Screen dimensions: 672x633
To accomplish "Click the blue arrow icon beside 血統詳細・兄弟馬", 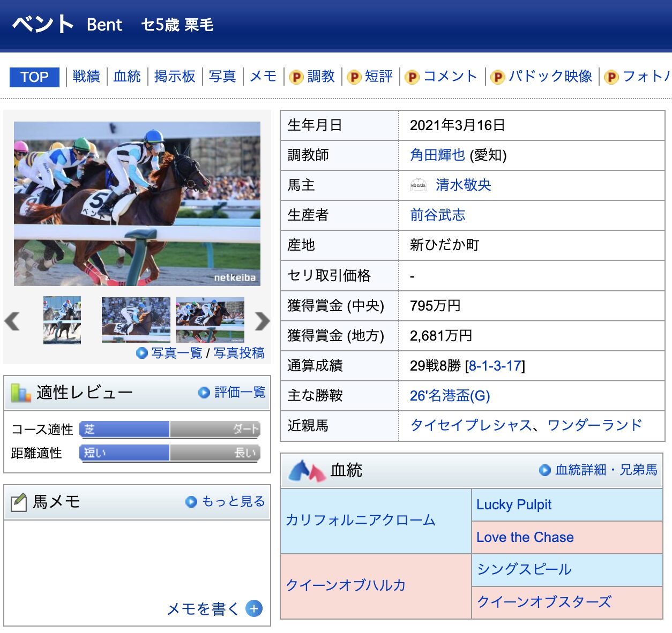I will 545,470.
